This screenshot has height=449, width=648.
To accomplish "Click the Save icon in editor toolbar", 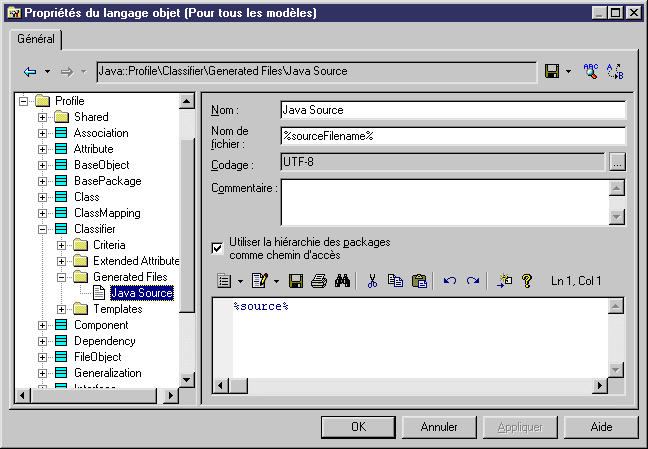I will click(296, 282).
